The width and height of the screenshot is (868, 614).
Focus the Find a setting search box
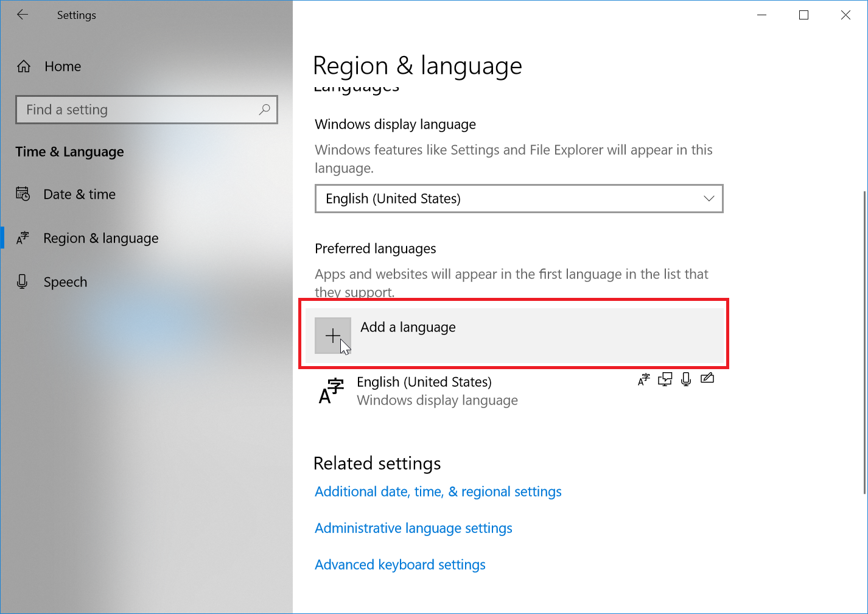click(x=147, y=110)
